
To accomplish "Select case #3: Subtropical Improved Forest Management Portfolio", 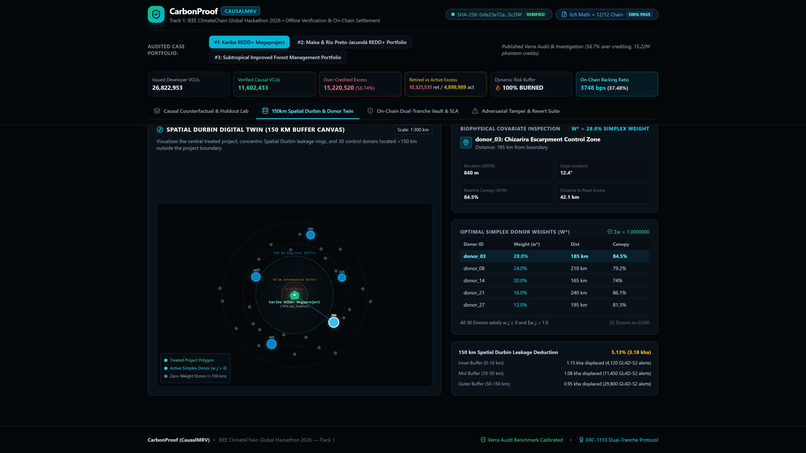I will [278, 58].
